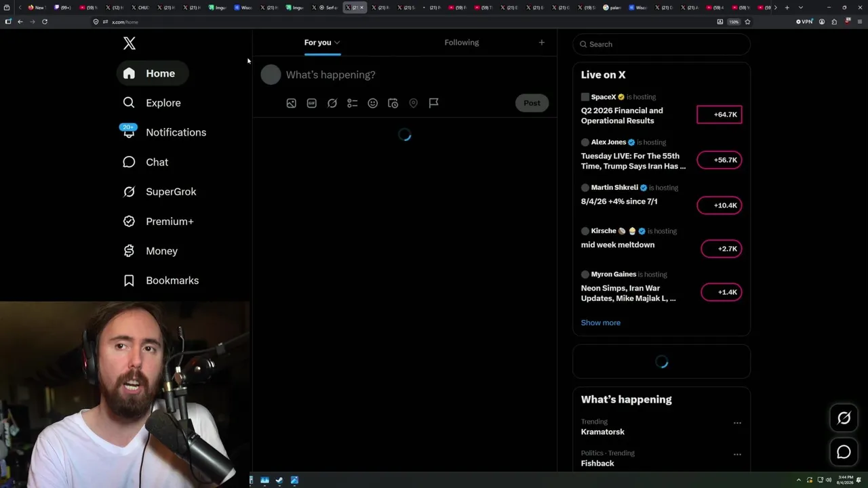The height and width of the screenshot is (488, 868).
Task: Adjust the 150% zoom level indicator
Action: tap(734, 22)
